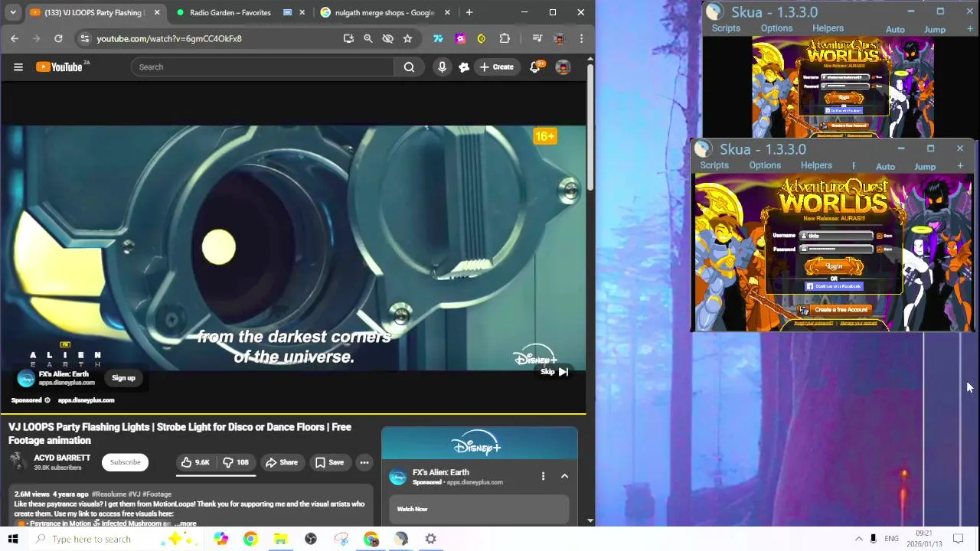
Task: Click Sign up on the Alien: Earth ad
Action: pos(123,378)
